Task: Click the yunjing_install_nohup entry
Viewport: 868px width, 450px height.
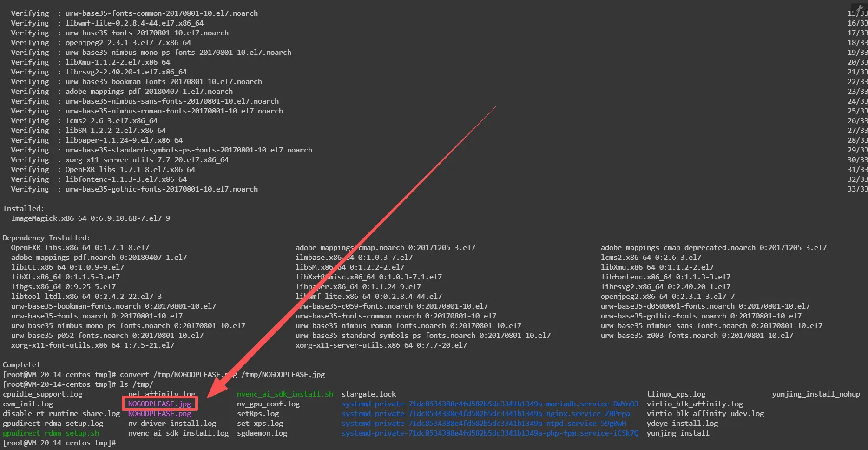Action: coord(816,394)
